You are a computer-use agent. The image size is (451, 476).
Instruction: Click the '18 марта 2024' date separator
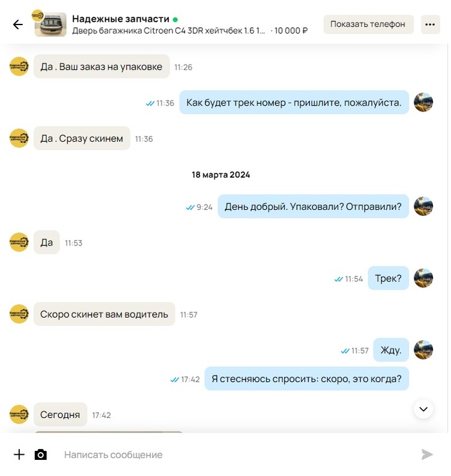coord(221,175)
